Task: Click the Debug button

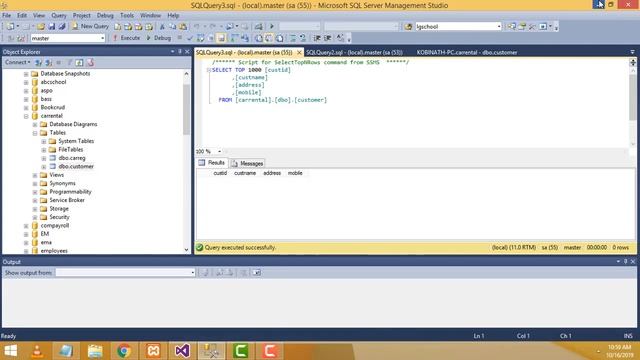Action: (x=158, y=38)
